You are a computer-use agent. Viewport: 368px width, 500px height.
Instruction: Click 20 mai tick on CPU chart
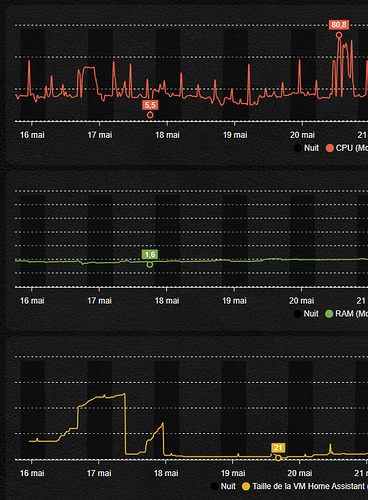302,135
